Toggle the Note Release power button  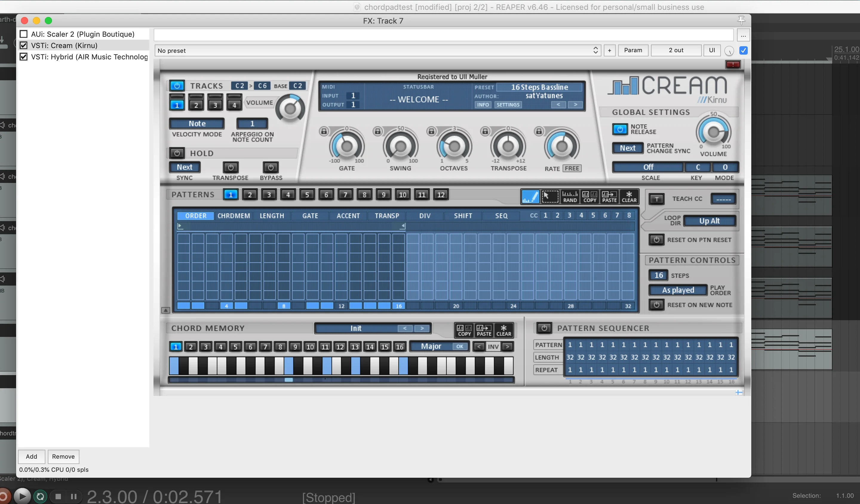[x=620, y=129]
